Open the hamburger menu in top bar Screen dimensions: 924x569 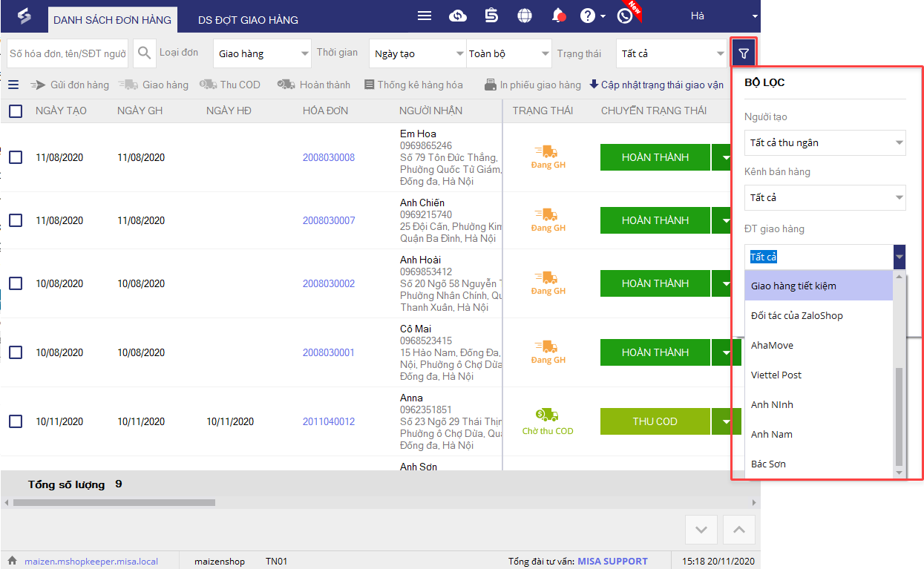(425, 16)
